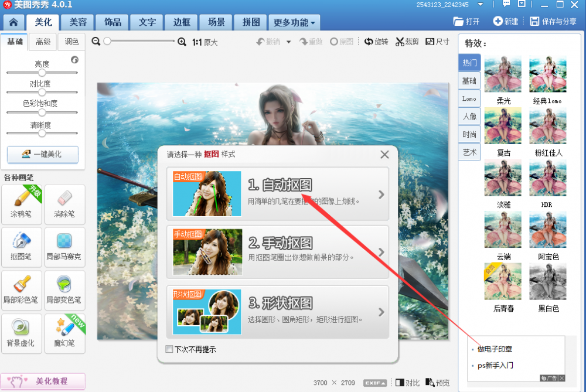Open the 做电子印章 link
The width and height of the screenshot is (586, 392).
pos(495,349)
